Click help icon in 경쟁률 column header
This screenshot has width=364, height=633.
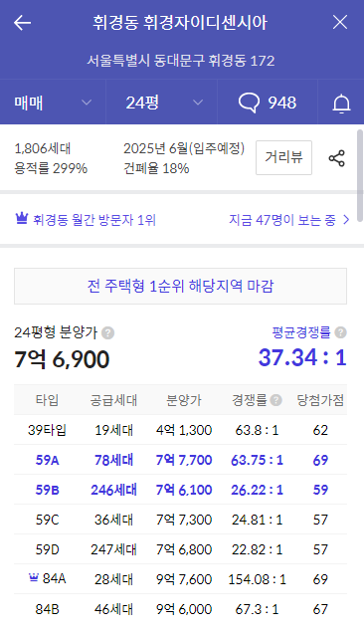click(x=276, y=400)
